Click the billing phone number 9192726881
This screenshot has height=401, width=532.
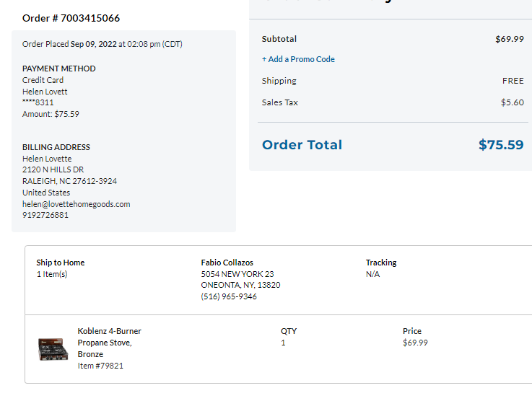pos(45,215)
